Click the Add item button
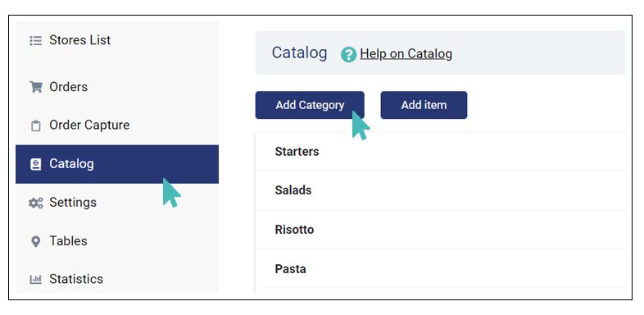The image size is (644, 315). click(x=424, y=105)
